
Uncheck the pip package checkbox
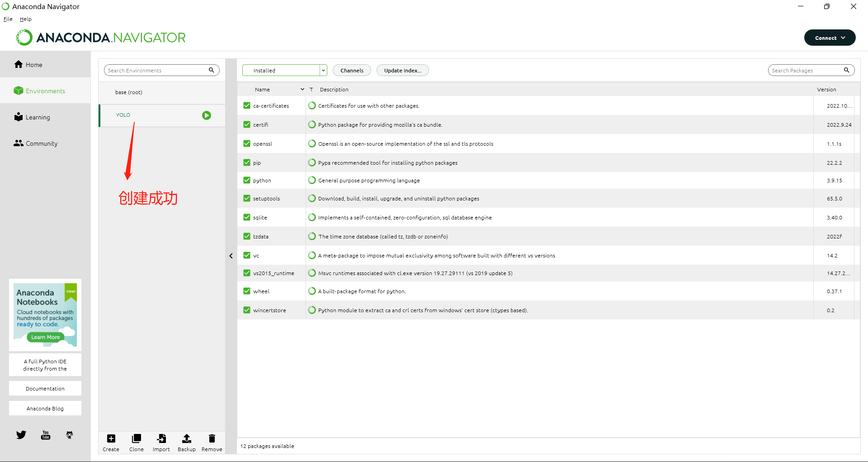click(x=247, y=162)
